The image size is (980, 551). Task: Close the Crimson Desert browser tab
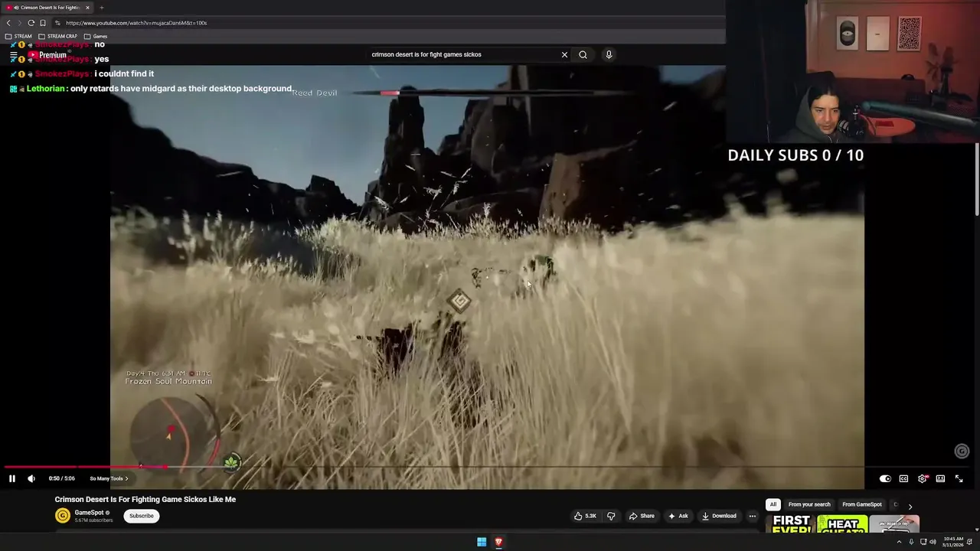[x=87, y=8]
